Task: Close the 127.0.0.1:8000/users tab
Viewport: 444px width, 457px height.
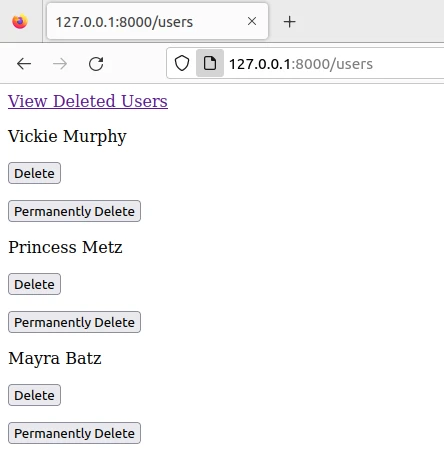Action: 252,21
